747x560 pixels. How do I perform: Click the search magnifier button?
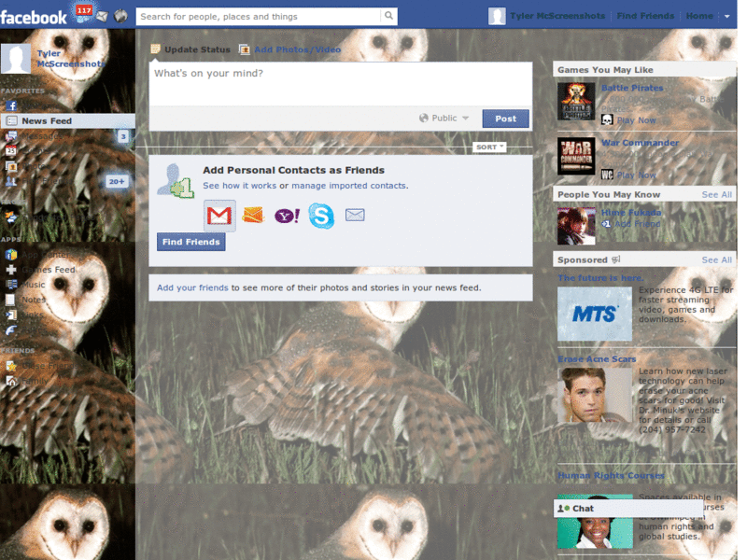point(388,16)
